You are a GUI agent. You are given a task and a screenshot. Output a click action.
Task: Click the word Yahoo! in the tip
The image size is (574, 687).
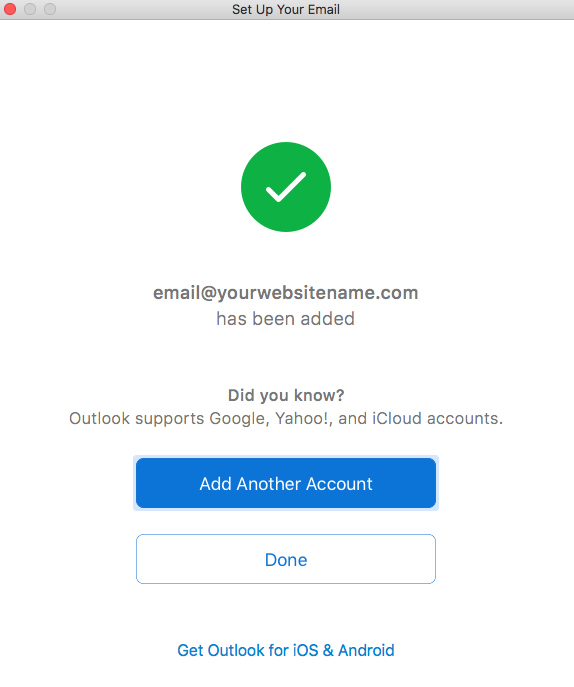pos(304,418)
